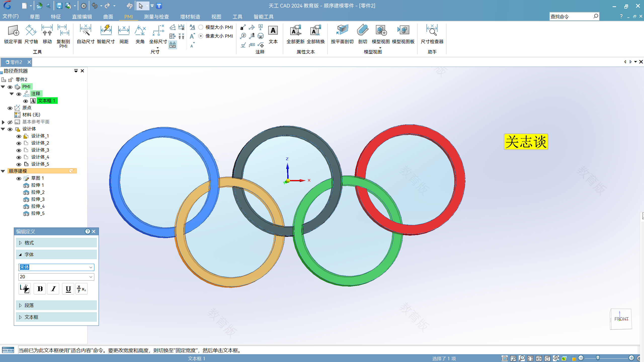Switch to the 测量与检查 ribbon tab

[x=156, y=17]
